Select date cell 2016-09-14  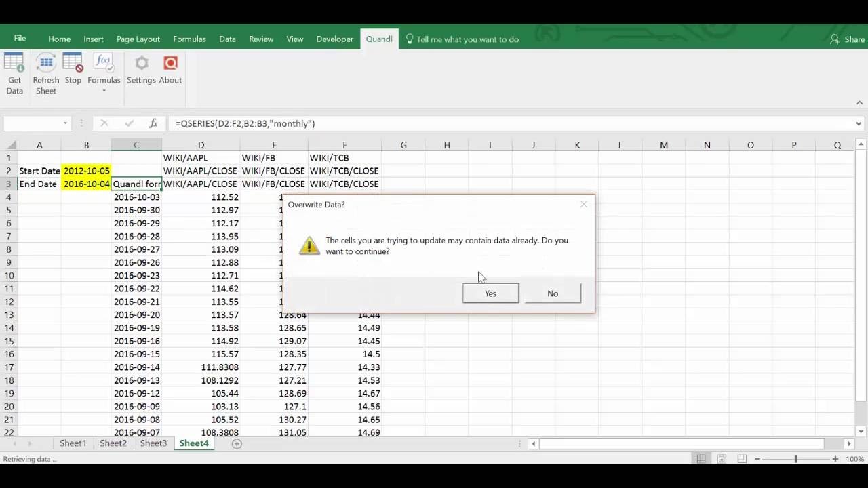[x=136, y=367]
